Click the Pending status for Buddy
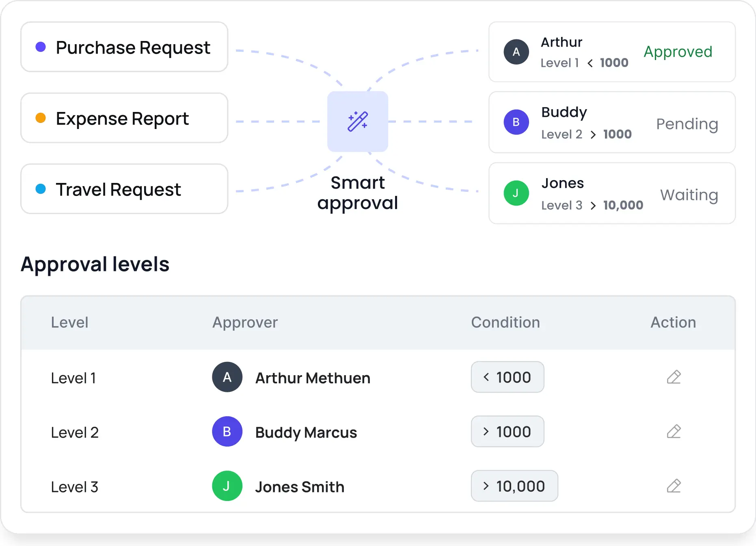The height and width of the screenshot is (546, 756). (x=687, y=124)
